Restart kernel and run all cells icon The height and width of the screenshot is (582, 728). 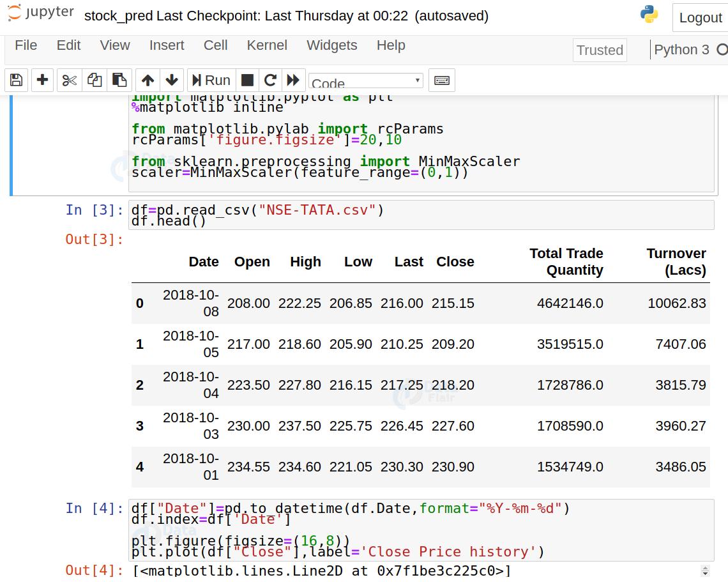(x=293, y=80)
